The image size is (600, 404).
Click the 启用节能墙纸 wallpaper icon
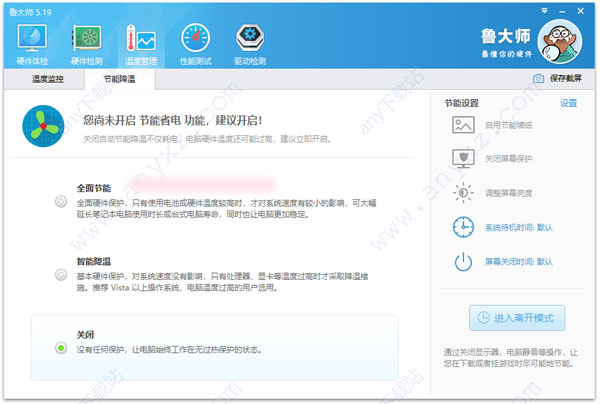pyautogui.click(x=463, y=125)
